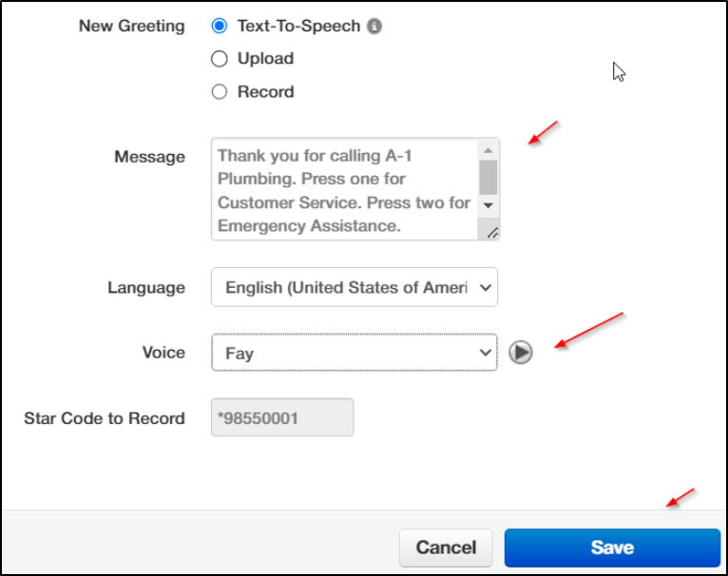Viewport: 728px width, 576px height.
Task: Play the Fay voice preview
Action: tap(521, 352)
